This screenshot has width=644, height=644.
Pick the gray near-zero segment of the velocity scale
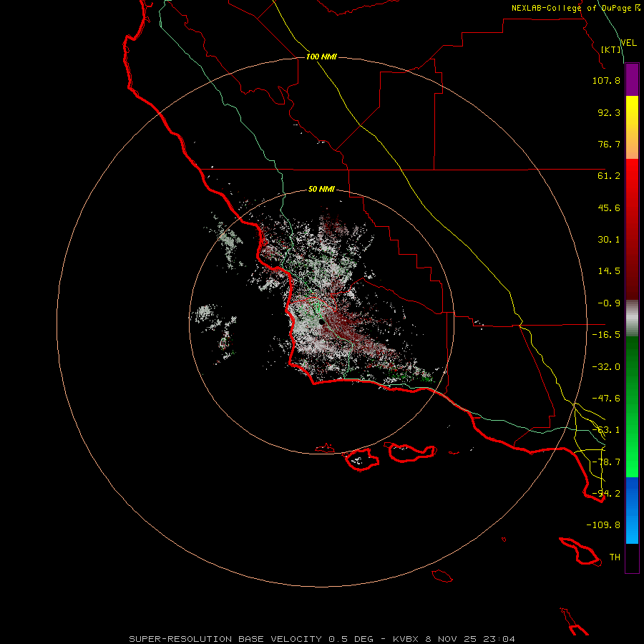pyautogui.click(x=632, y=318)
